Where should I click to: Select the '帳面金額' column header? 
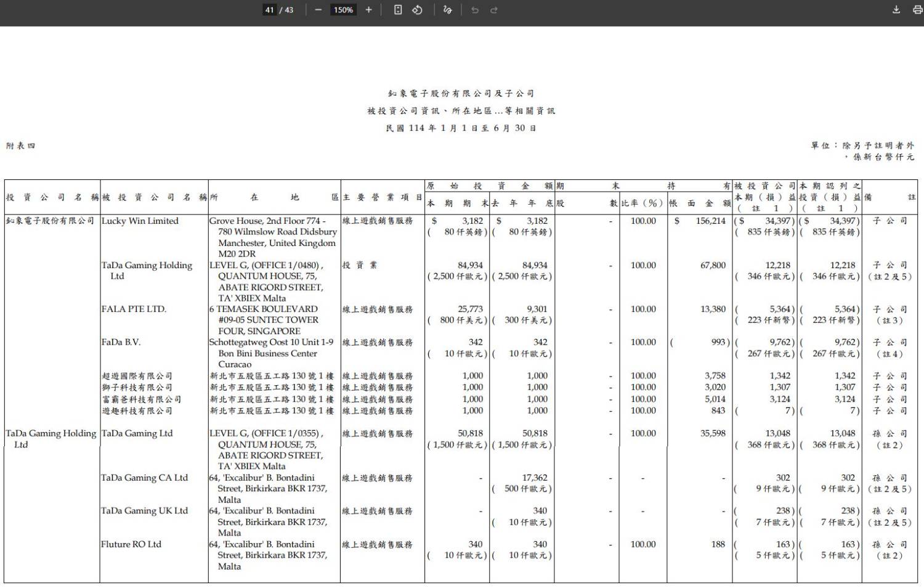(x=700, y=203)
